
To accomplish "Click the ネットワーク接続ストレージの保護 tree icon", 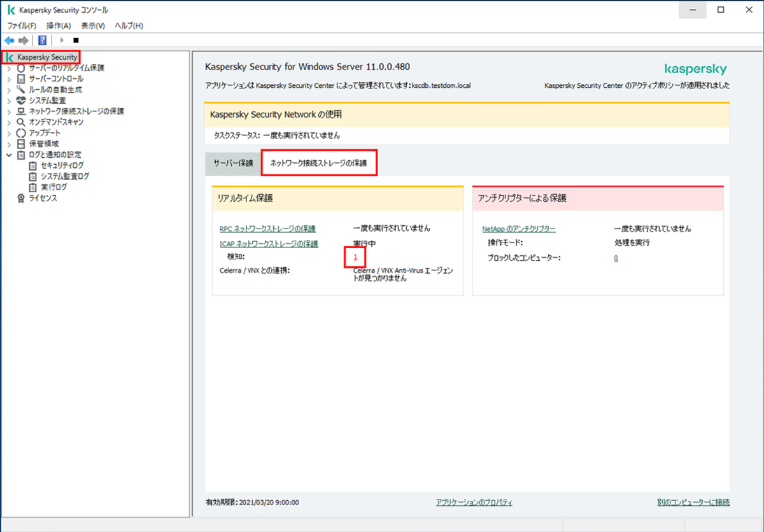I will 21,111.
